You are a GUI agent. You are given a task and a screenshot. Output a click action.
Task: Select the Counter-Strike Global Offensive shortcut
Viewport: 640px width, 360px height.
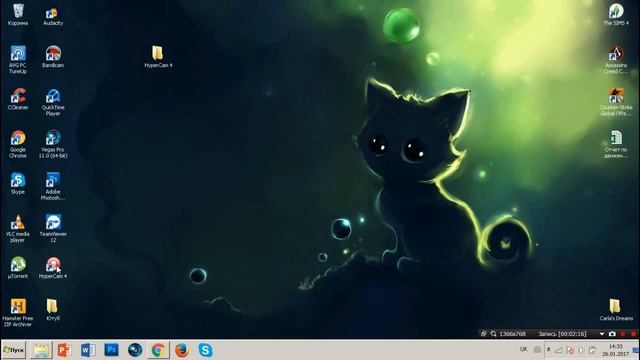pyautogui.click(x=616, y=102)
